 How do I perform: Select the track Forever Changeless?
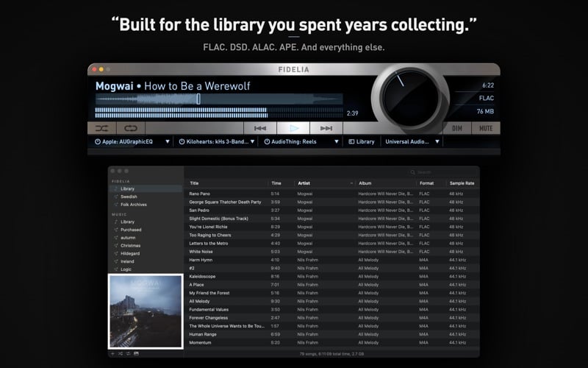[x=332, y=318]
